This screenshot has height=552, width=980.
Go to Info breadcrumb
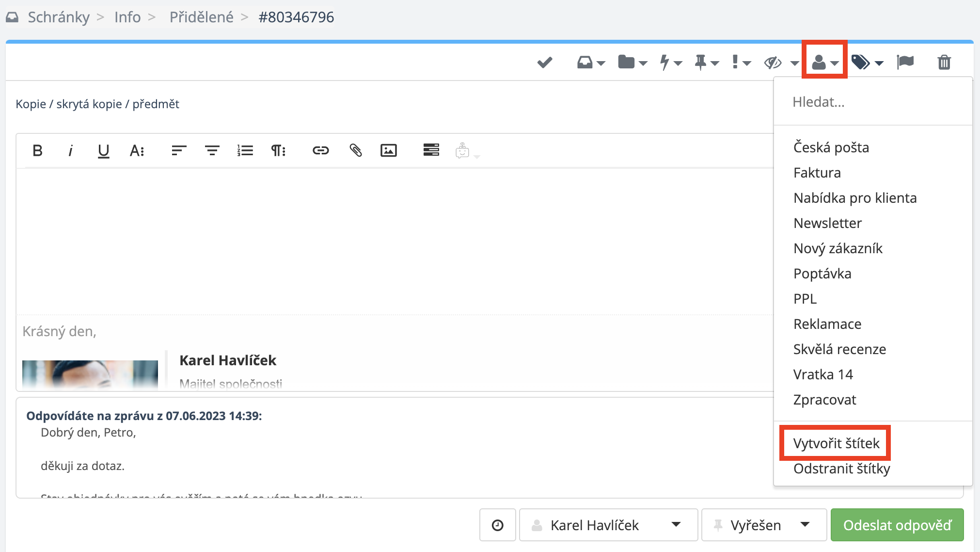(127, 17)
